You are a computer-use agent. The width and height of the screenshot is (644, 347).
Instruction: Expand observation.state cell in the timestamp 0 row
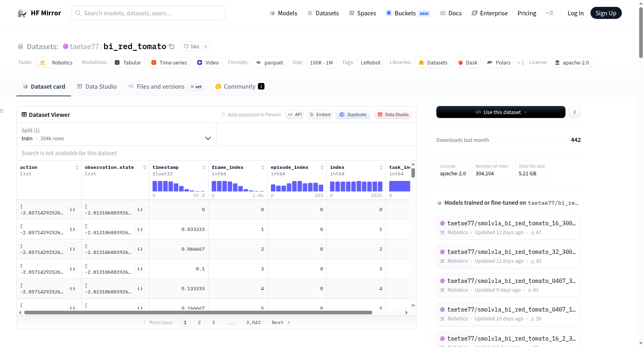[140, 210]
